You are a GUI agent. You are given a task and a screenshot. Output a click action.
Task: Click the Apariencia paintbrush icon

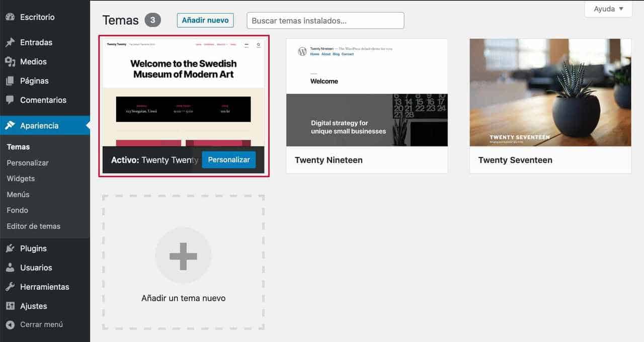pos(11,125)
